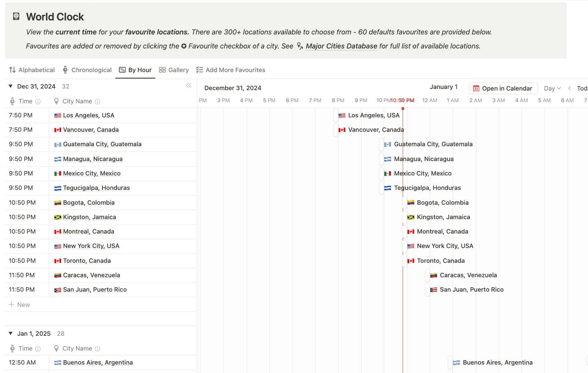Click the World Clock page globe icon
This screenshot has width=588, height=373.
[16, 16]
